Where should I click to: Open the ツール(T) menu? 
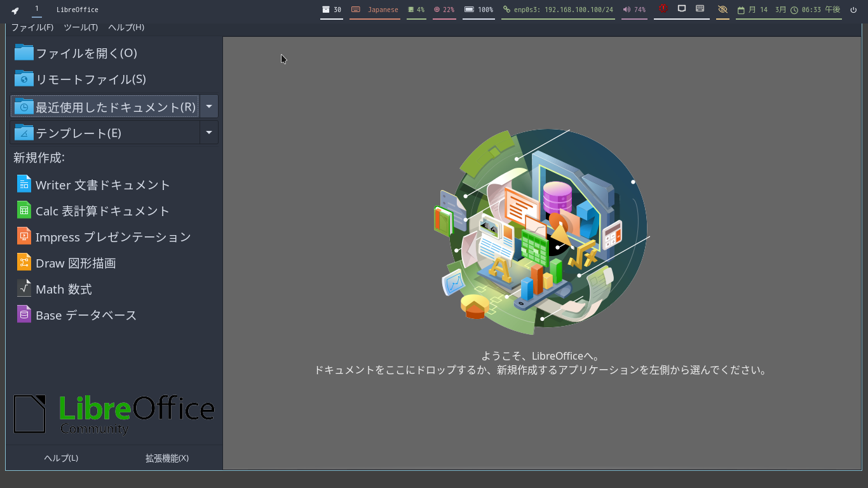click(81, 27)
